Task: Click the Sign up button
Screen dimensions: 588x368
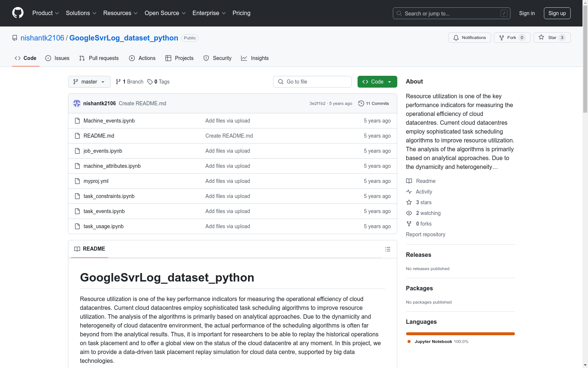Action: (557, 13)
